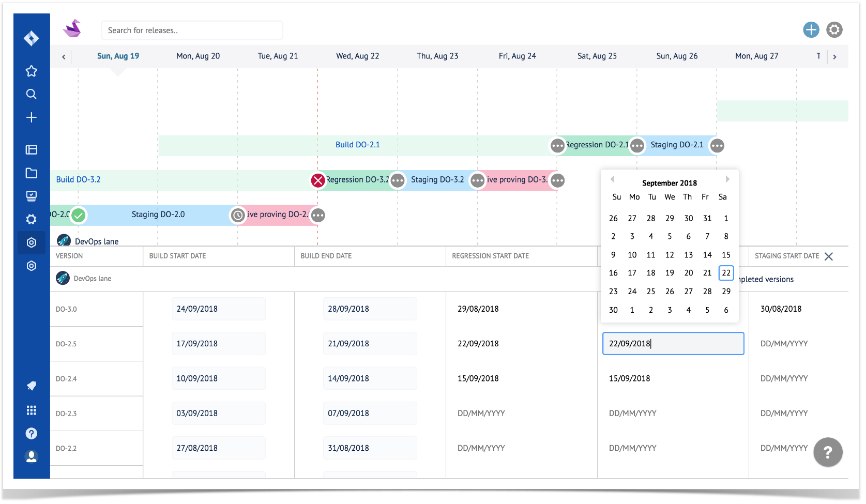Click the sidebar plus create icon
The image size is (866, 504).
[32, 117]
